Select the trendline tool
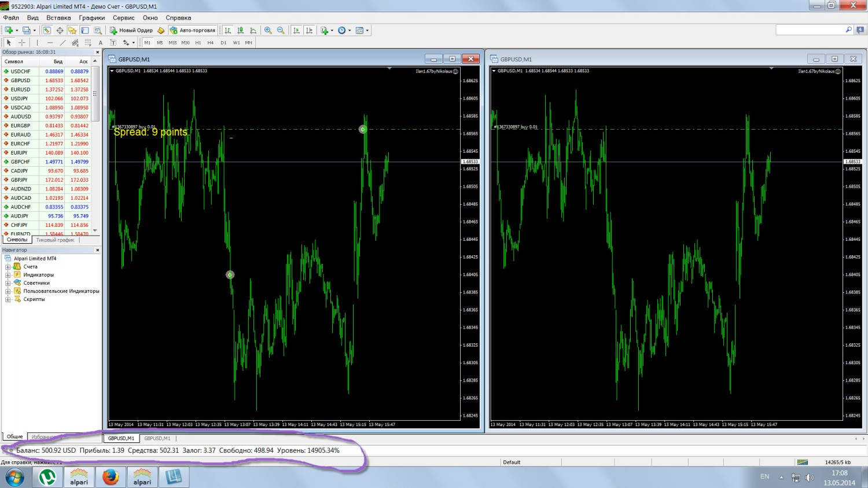 click(62, 42)
